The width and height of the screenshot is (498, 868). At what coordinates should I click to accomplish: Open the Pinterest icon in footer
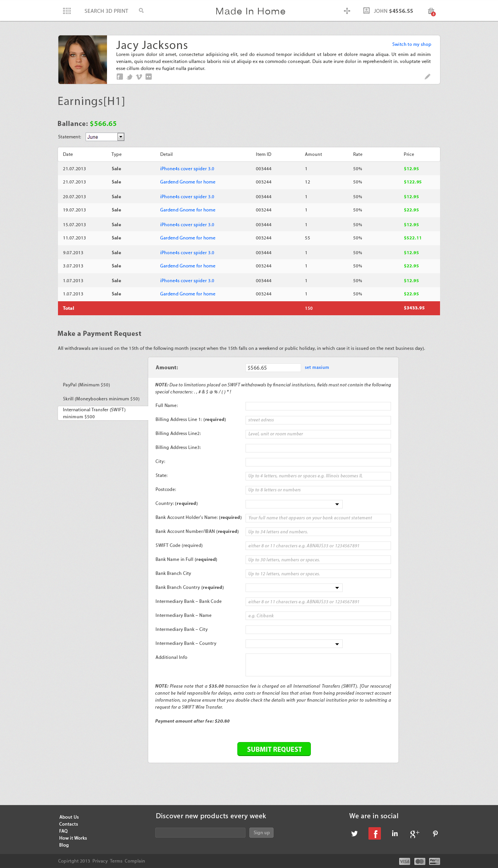435,833
